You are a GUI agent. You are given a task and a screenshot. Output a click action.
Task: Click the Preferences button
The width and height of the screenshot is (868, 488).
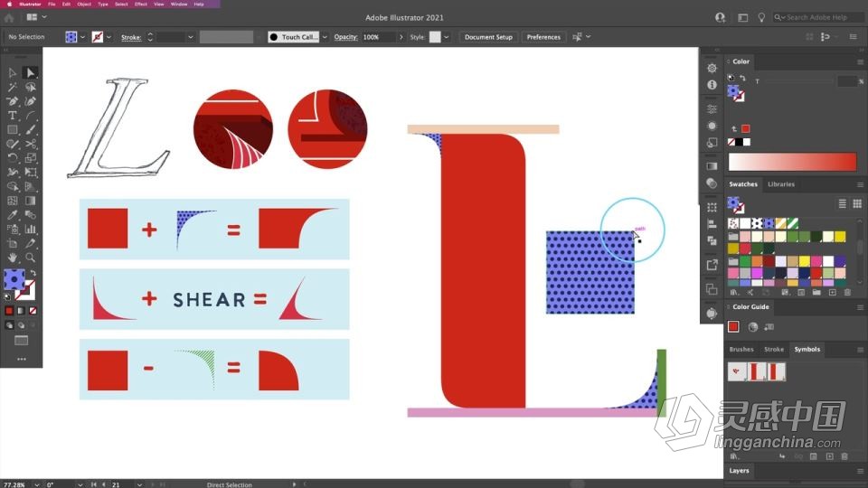point(543,37)
